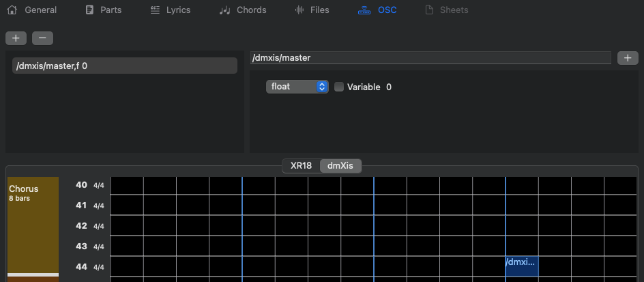Click the OSC network icon
644x282 pixels.
365,10
